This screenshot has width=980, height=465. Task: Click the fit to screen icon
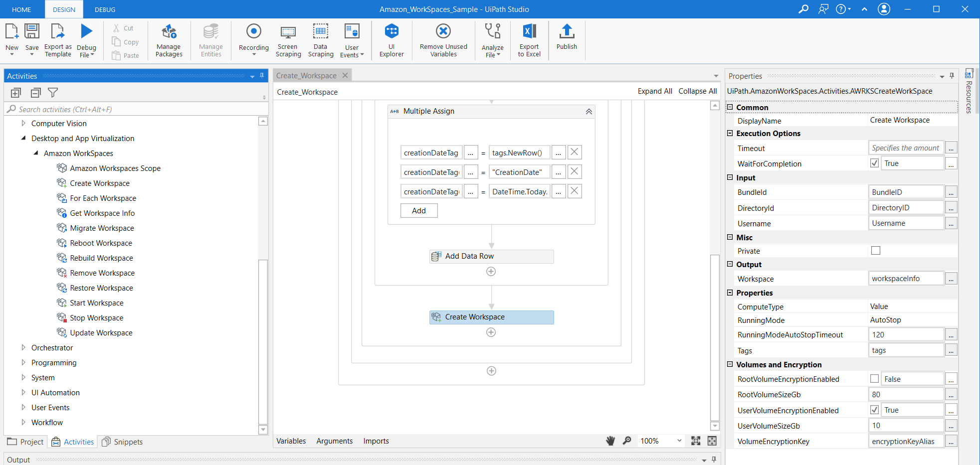click(x=696, y=441)
